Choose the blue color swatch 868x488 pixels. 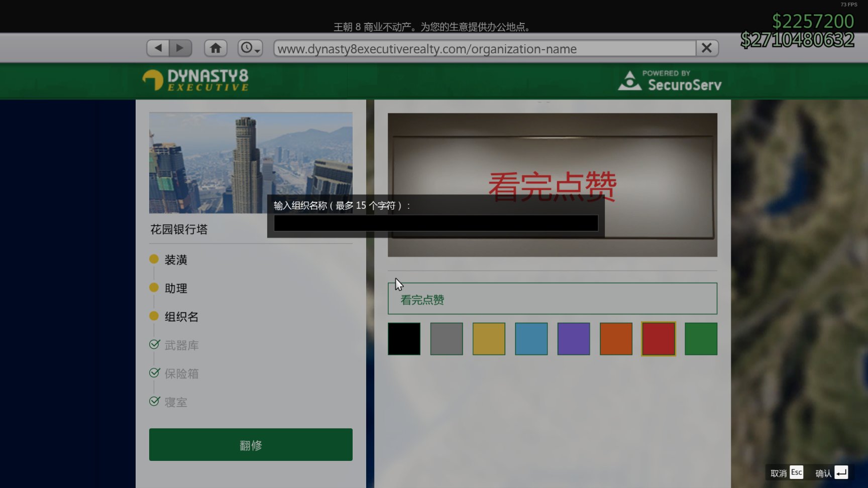coord(531,339)
